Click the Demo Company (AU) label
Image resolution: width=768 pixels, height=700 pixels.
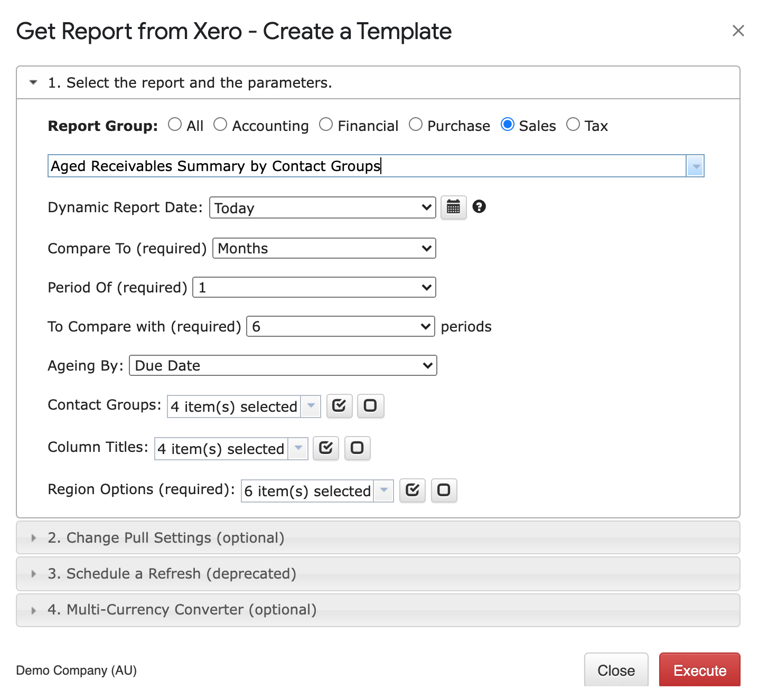coord(77,670)
